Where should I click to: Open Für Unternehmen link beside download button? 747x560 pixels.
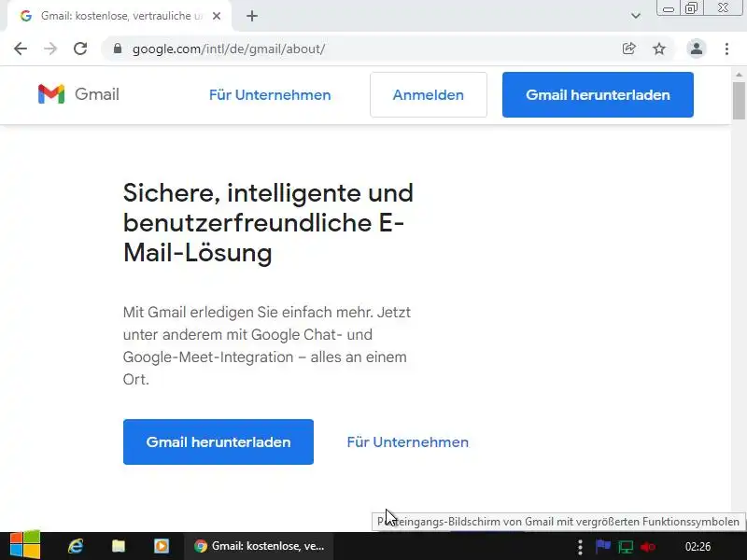pyautogui.click(x=407, y=441)
